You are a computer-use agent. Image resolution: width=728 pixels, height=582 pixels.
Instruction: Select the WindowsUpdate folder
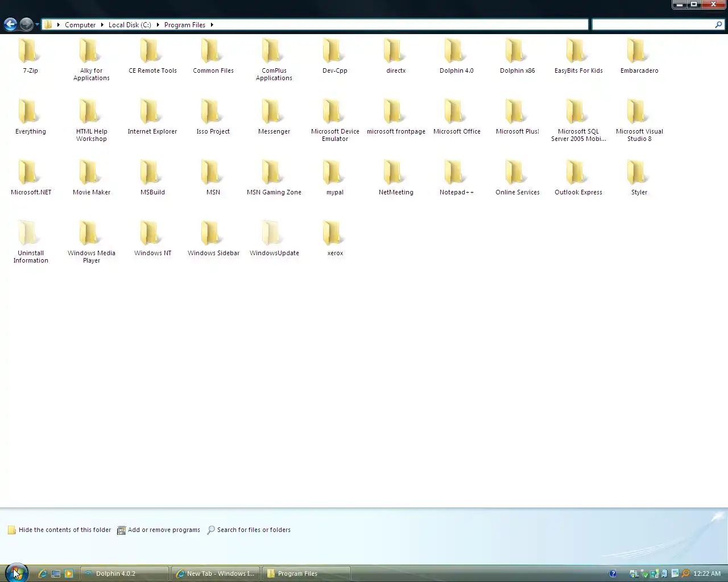point(274,238)
